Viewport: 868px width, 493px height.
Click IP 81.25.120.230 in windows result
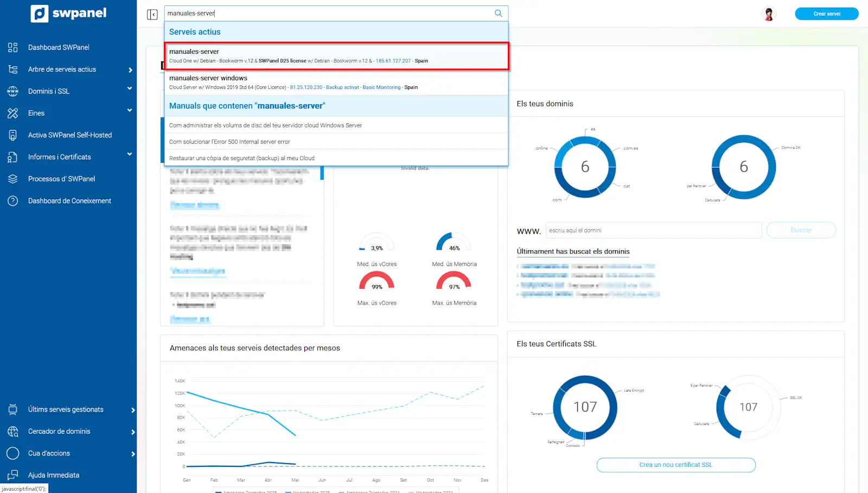[x=306, y=87]
